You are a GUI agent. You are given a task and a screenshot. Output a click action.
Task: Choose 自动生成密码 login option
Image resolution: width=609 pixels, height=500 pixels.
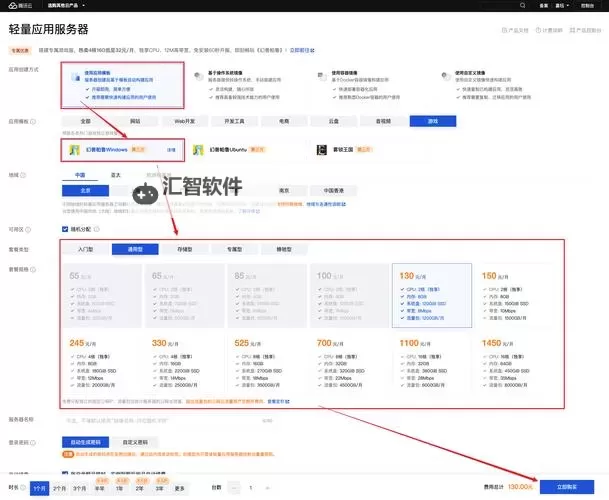coord(85,442)
